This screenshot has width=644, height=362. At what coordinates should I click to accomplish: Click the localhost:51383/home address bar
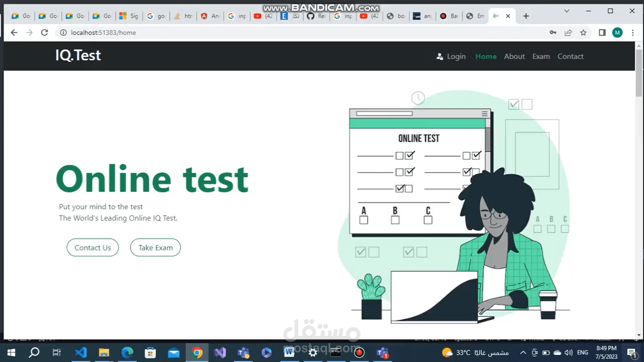(x=302, y=33)
